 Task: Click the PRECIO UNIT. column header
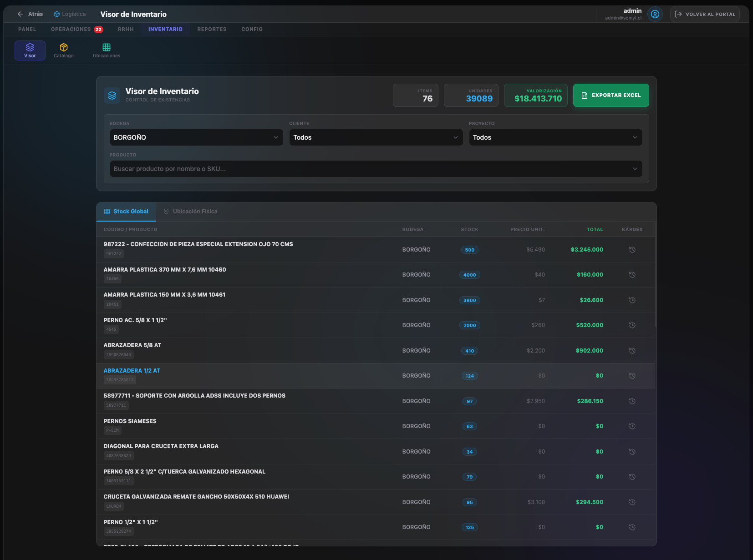[x=527, y=230]
